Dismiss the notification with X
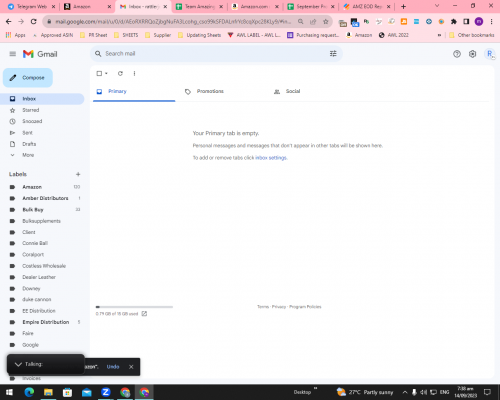This screenshot has width=500, height=400. click(131, 367)
